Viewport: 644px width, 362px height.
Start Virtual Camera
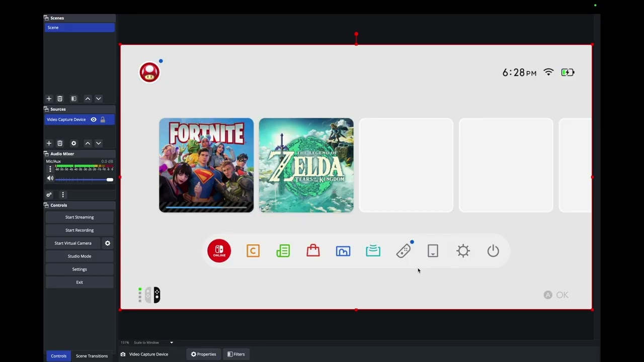point(73,243)
